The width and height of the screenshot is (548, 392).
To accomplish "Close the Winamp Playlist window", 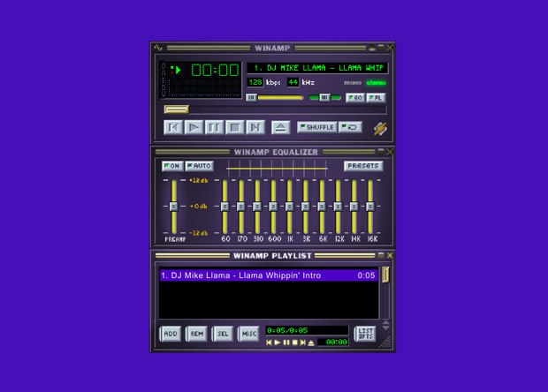I will pos(390,255).
